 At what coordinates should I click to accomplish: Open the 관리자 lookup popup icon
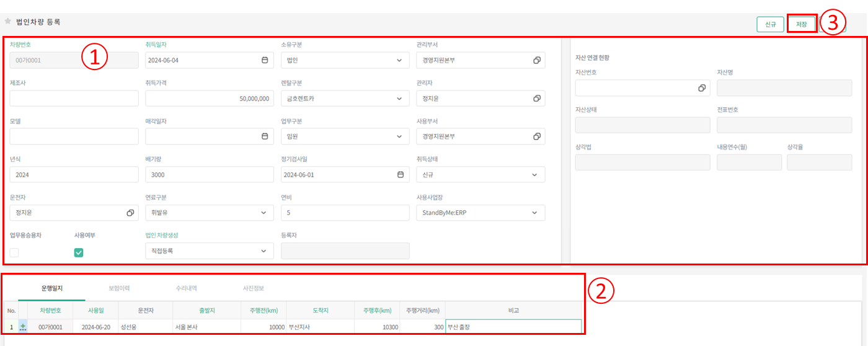pos(536,99)
